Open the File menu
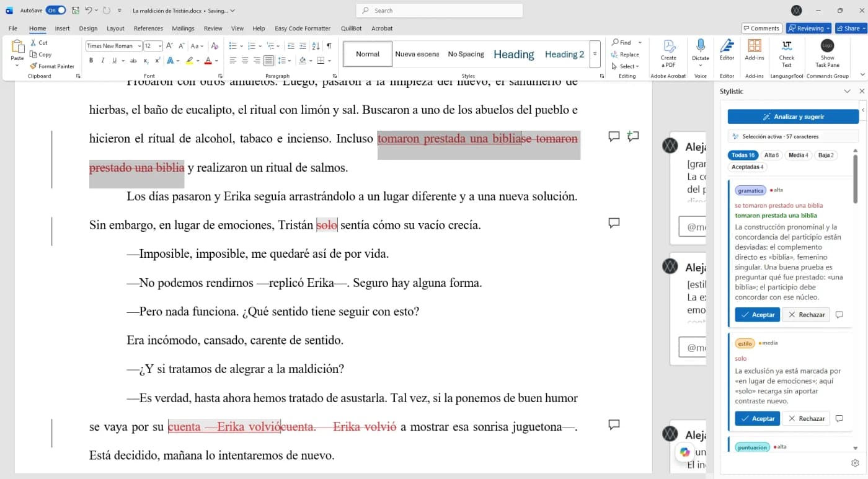The width and height of the screenshot is (868, 479). (12, 29)
